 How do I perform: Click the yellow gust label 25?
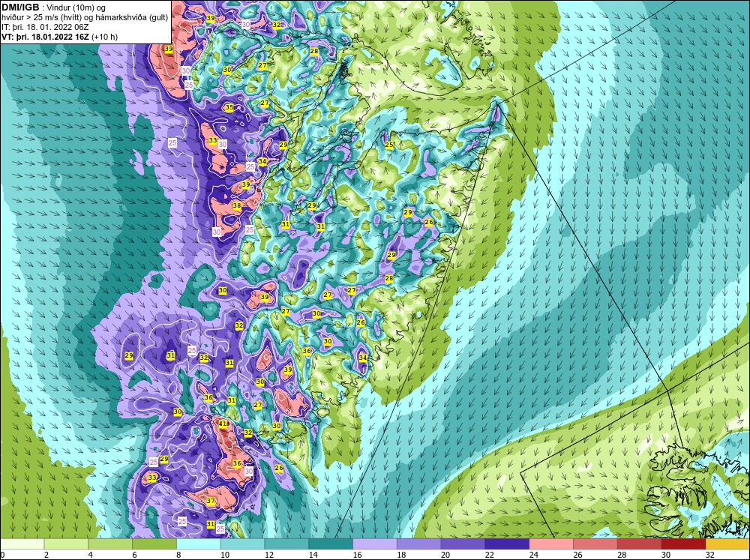click(x=389, y=145)
